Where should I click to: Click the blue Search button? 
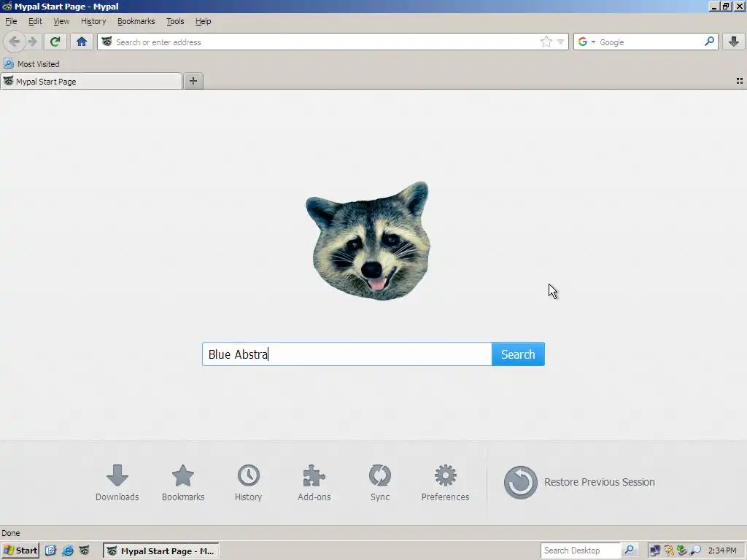click(x=518, y=354)
